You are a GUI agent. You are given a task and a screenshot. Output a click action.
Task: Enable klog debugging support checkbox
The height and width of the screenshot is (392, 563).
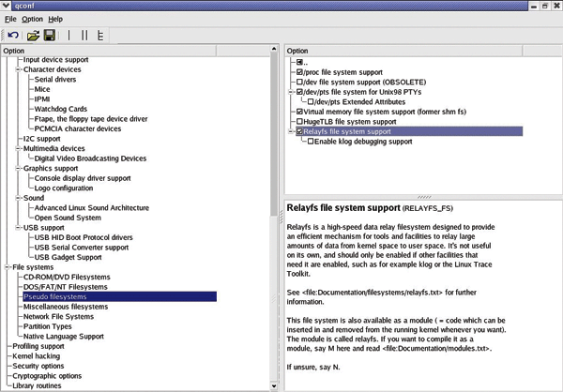click(311, 142)
